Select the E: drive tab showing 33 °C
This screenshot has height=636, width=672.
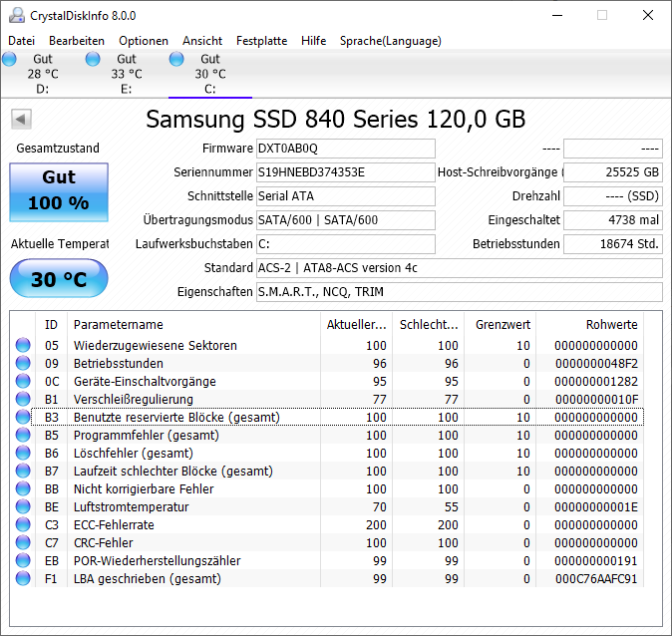tap(127, 74)
